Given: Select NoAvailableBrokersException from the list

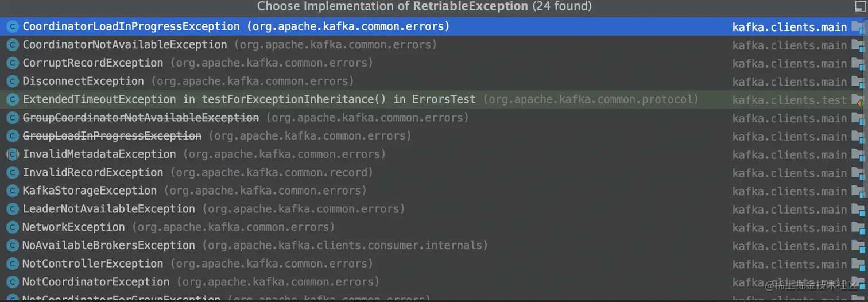Looking at the screenshot, I should 108,246.
